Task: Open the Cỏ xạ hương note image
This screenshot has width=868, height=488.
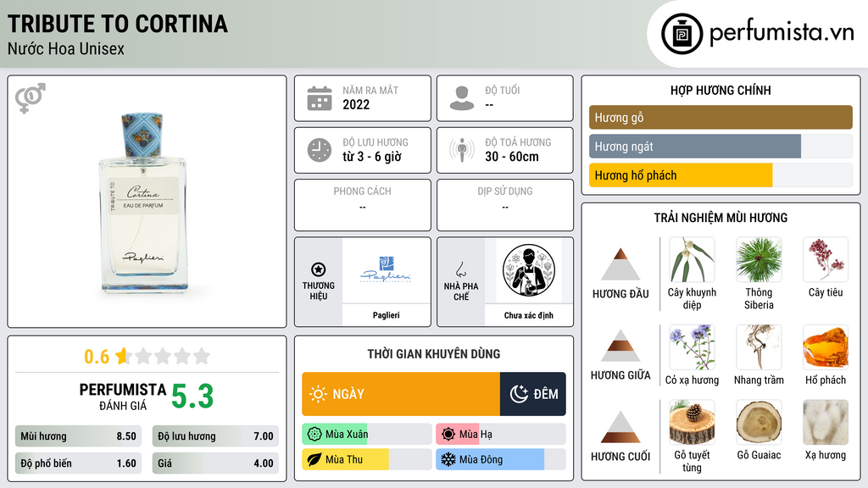Action: click(x=692, y=347)
